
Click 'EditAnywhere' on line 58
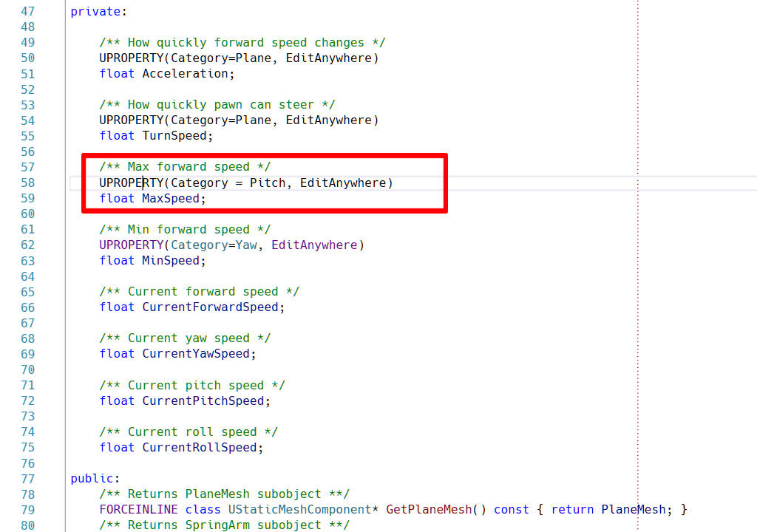[x=343, y=183]
